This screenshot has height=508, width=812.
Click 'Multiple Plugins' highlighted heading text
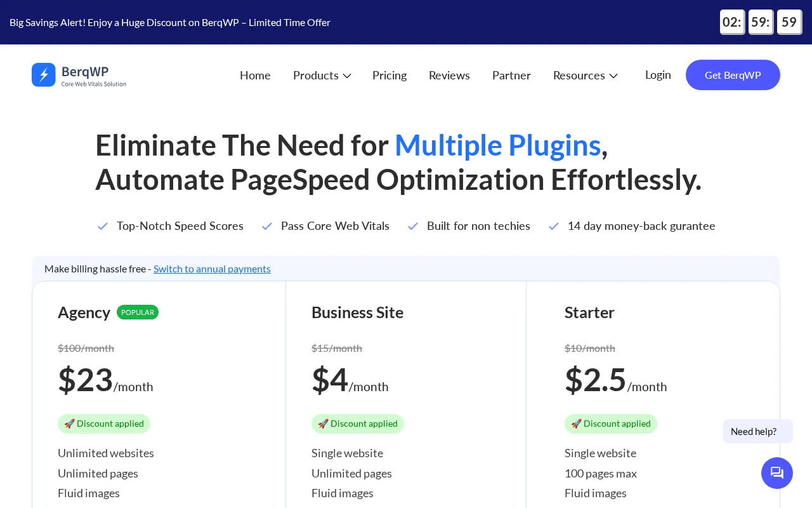(498, 145)
